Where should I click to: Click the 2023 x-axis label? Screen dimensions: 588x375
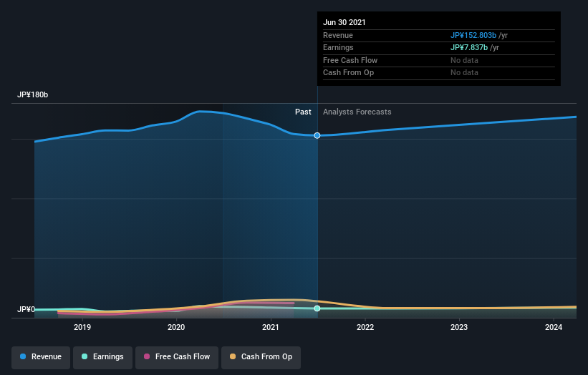pyautogui.click(x=459, y=328)
